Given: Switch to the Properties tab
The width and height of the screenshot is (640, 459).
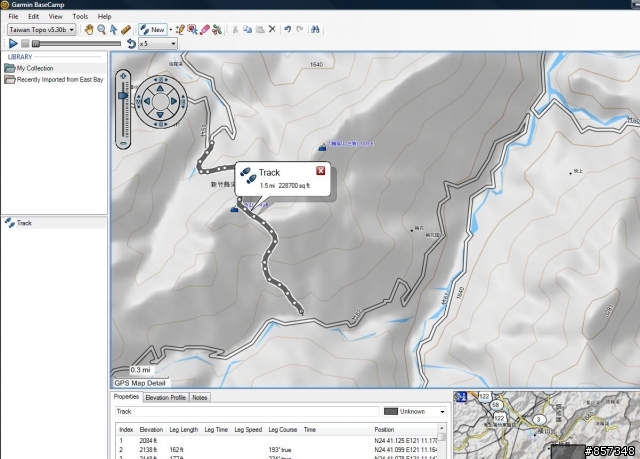Looking at the screenshot, I should tap(126, 397).
